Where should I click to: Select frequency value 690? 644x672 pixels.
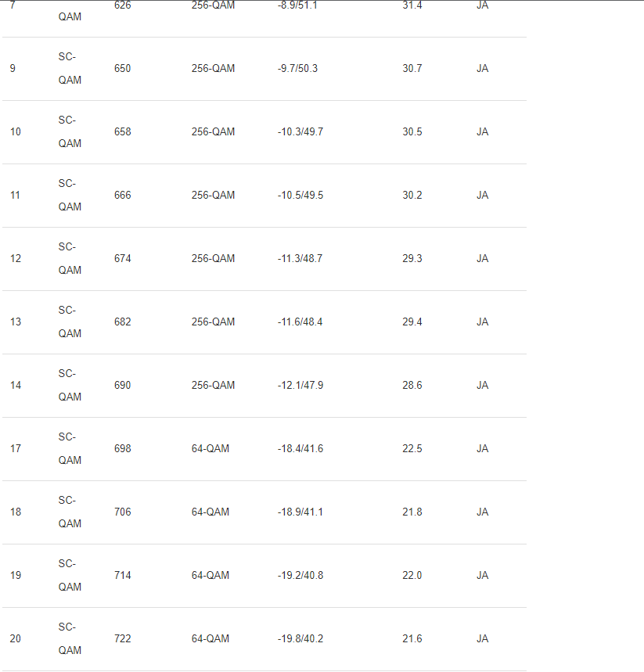click(123, 386)
